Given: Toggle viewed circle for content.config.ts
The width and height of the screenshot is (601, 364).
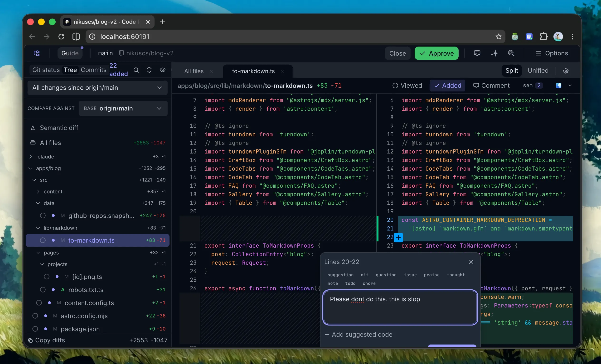Looking at the screenshot, I should point(39,303).
